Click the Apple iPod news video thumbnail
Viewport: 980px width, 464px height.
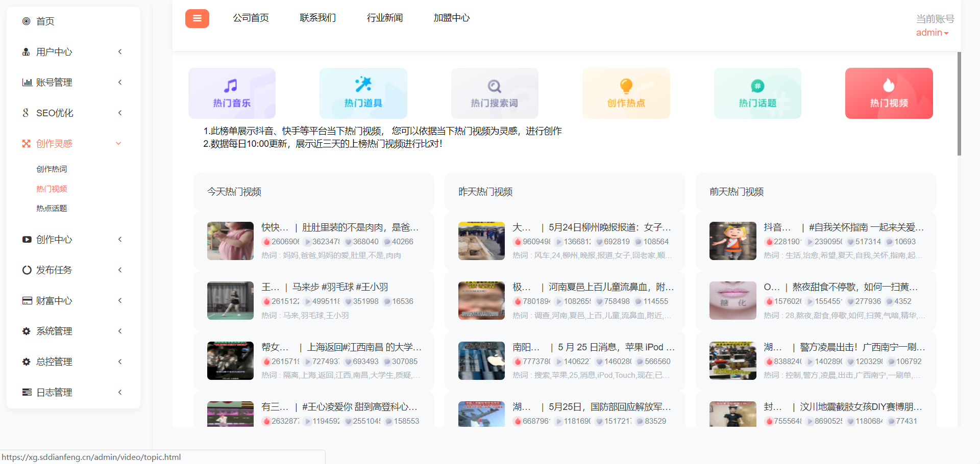coord(481,360)
